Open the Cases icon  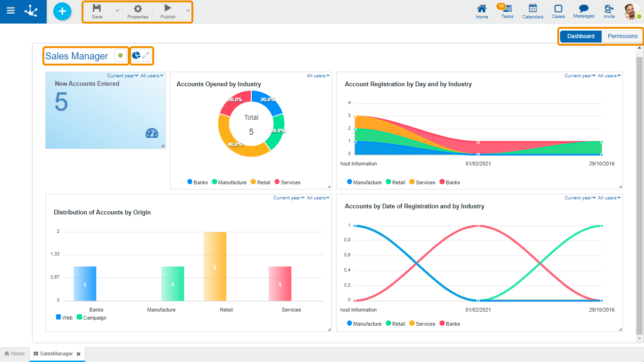click(x=558, y=12)
